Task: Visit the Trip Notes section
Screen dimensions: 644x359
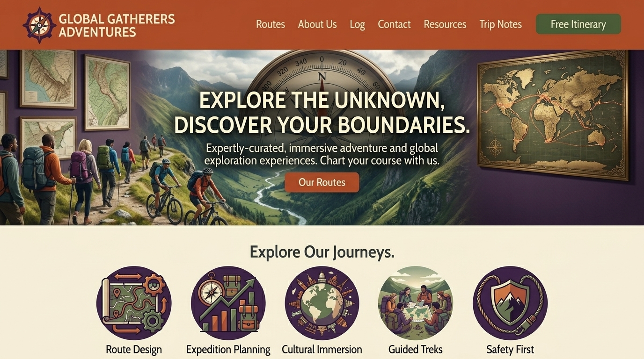Action: click(x=500, y=24)
